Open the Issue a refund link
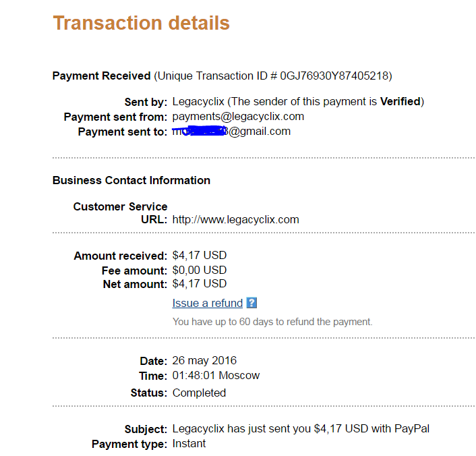The image size is (476, 456). [208, 303]
